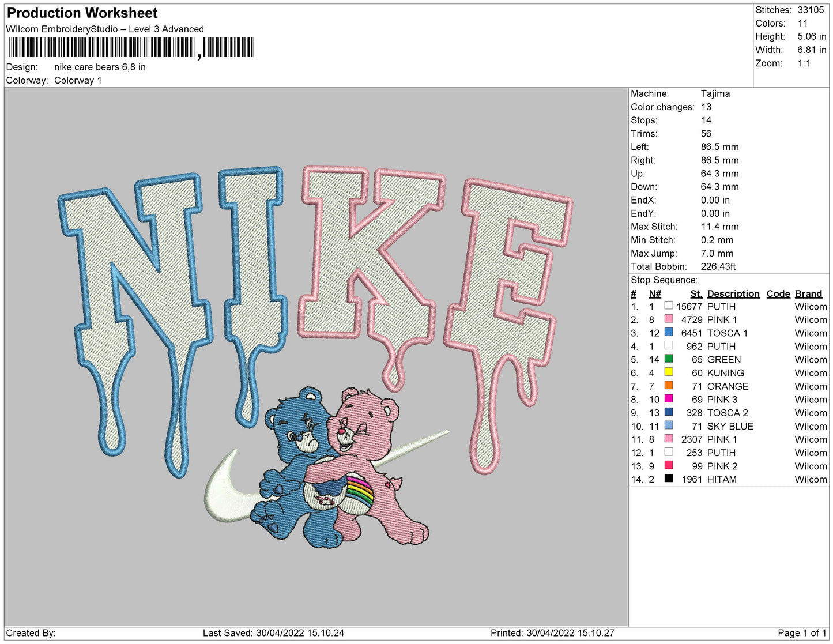Click the Page 1 of 1 footer text
Screen dimensions: 833x644
pos(802,633)
